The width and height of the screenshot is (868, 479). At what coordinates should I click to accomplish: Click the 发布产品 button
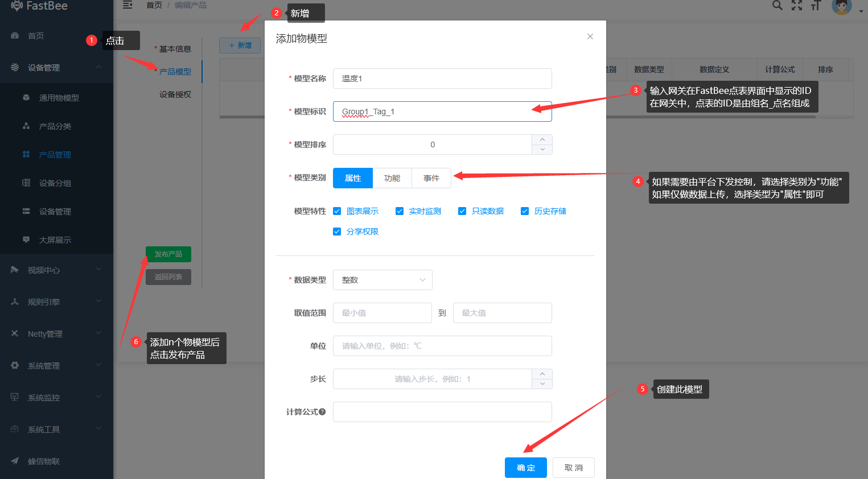pos(168,254)
